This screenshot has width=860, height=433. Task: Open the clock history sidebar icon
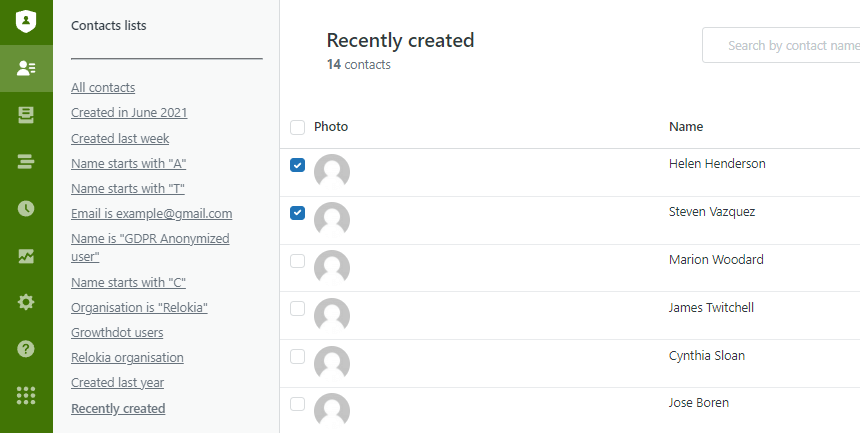click(x=26, y=209)
